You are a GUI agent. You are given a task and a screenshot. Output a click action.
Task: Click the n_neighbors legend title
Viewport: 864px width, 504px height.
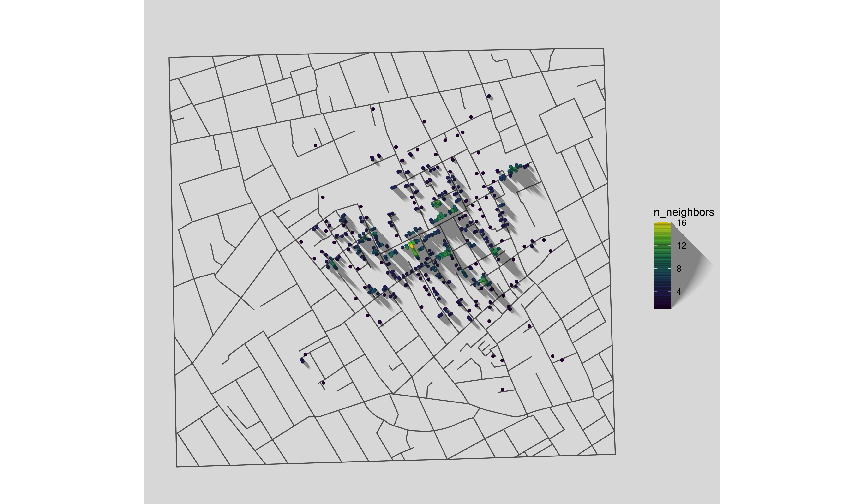click(x=684, y=213)
